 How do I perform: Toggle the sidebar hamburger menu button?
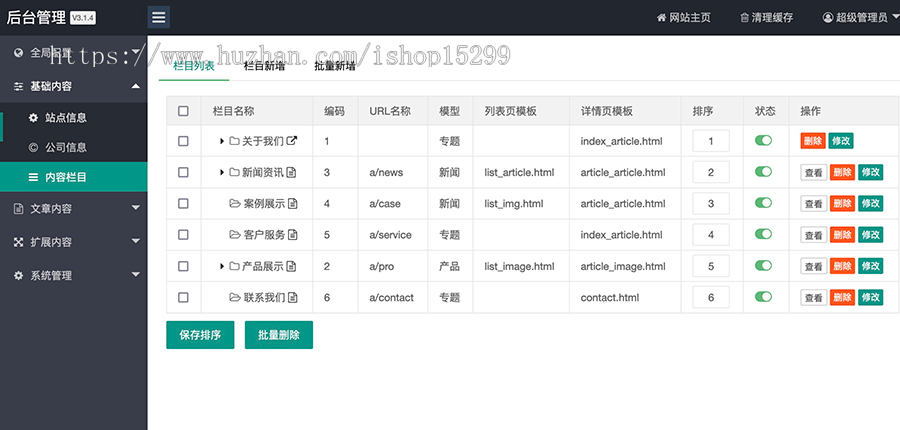(x=158, y=17)
